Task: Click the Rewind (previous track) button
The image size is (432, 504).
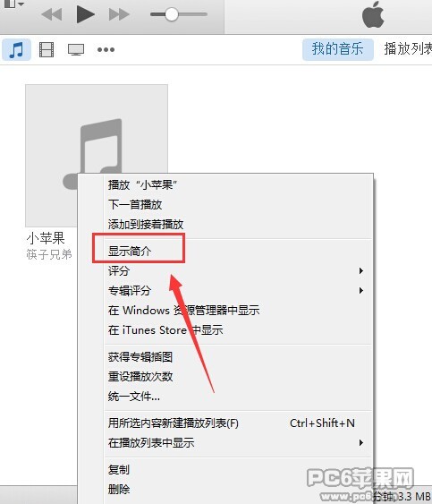Action: coord(52,15)
